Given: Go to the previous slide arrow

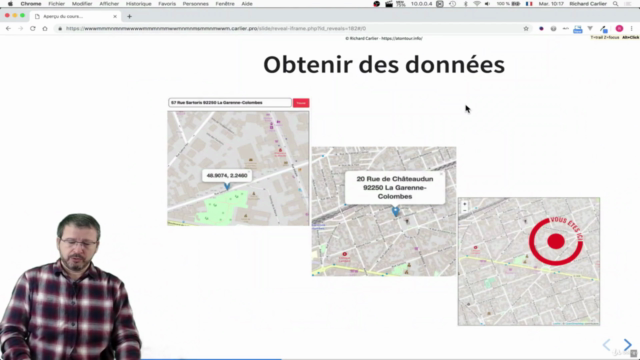Looking at the screenshot, I should (x=607, y=344).
